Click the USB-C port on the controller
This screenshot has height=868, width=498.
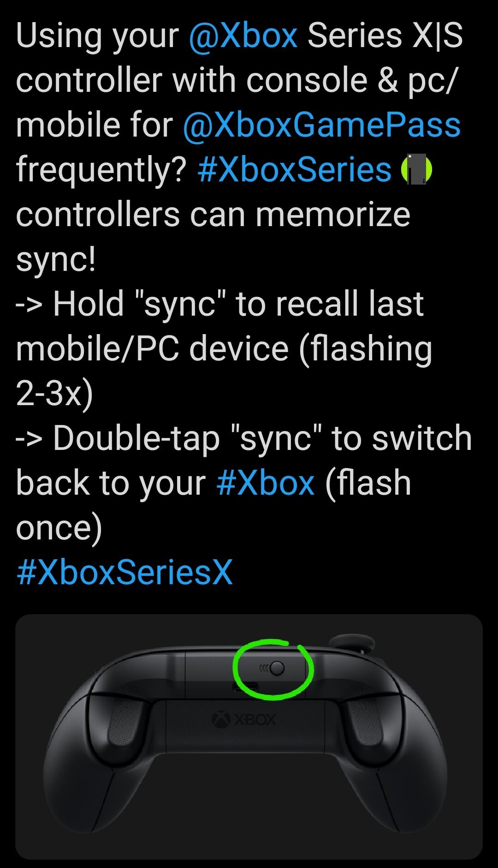click(245, 688)
